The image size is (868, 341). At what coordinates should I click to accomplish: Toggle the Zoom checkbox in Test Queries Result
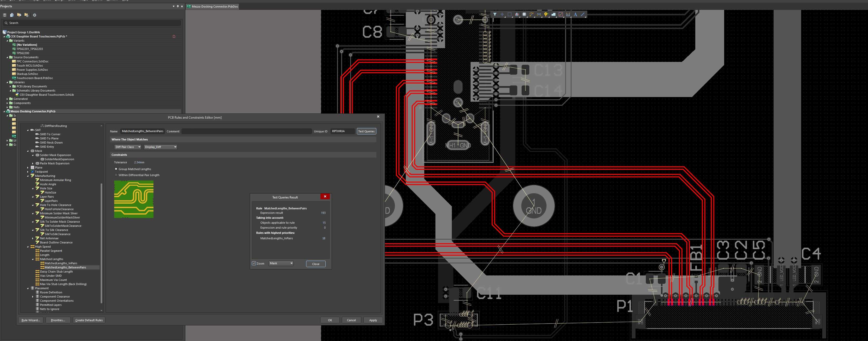click(x=254, y=263)
